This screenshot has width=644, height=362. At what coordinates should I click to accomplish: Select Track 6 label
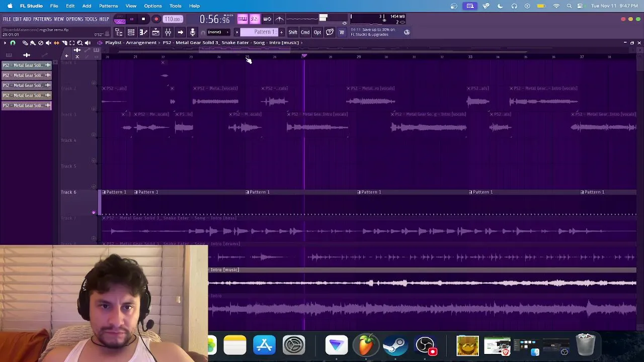pyautogui.click(x=68, y=192)
